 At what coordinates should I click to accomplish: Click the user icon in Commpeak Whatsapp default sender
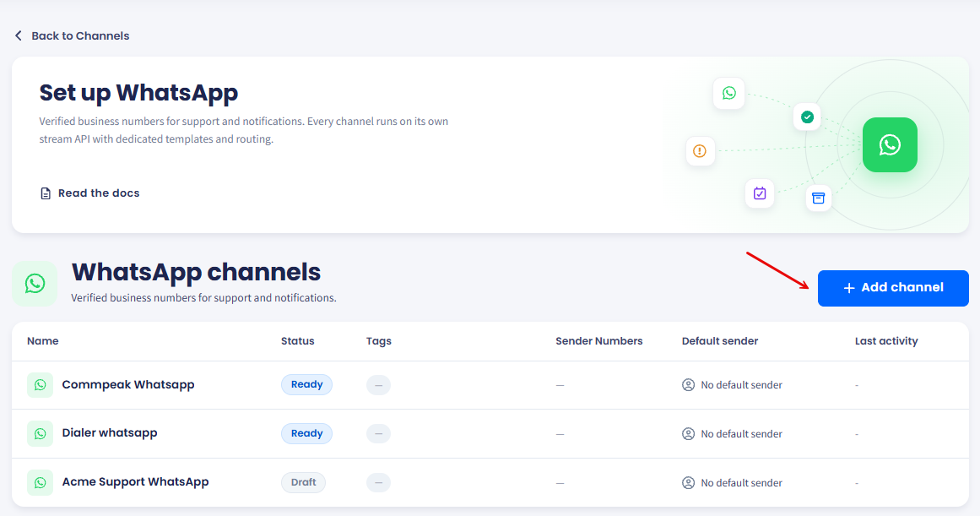coord(688,384)
